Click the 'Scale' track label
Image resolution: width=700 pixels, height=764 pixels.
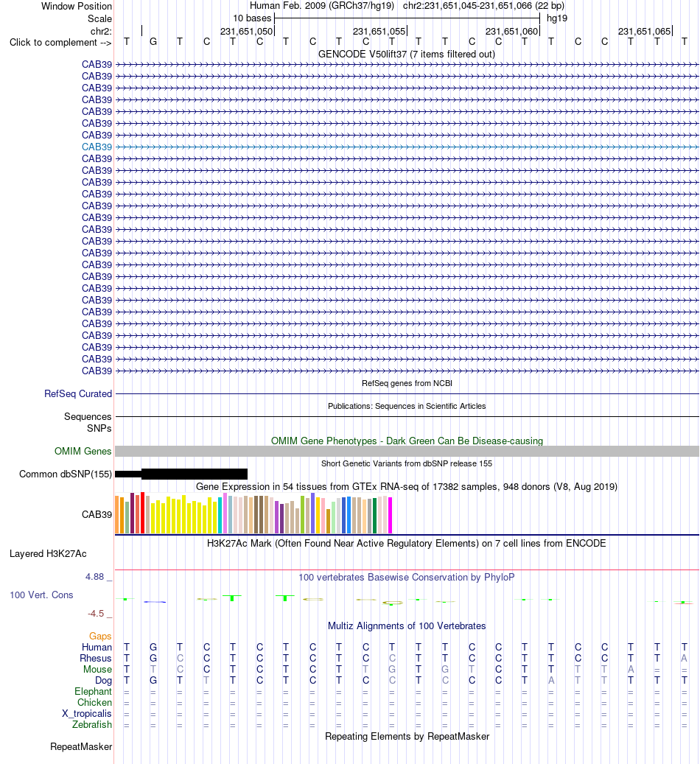click(99, 18)
